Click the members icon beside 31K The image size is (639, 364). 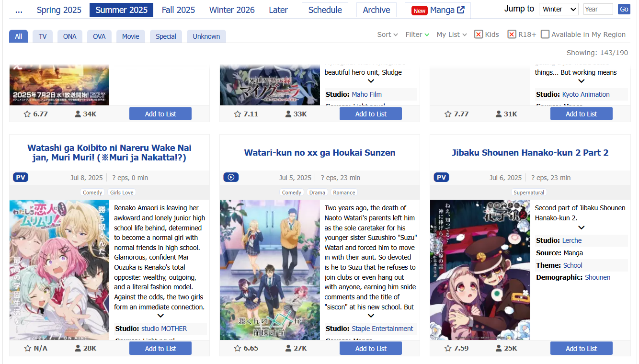[499, 114]
